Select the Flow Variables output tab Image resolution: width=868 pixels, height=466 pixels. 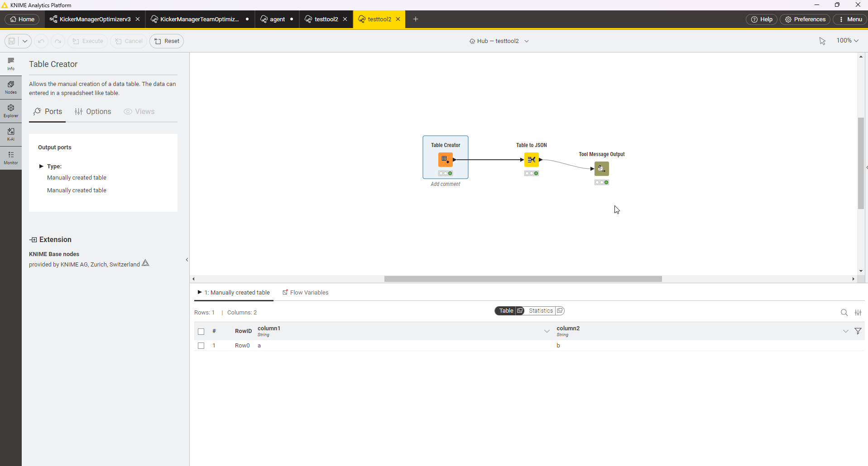click(x=305, y=293)
